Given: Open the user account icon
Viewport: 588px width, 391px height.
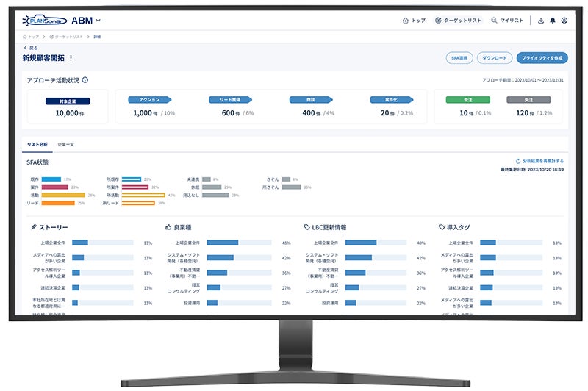Looking at the screenshot, I should point(564,21).
